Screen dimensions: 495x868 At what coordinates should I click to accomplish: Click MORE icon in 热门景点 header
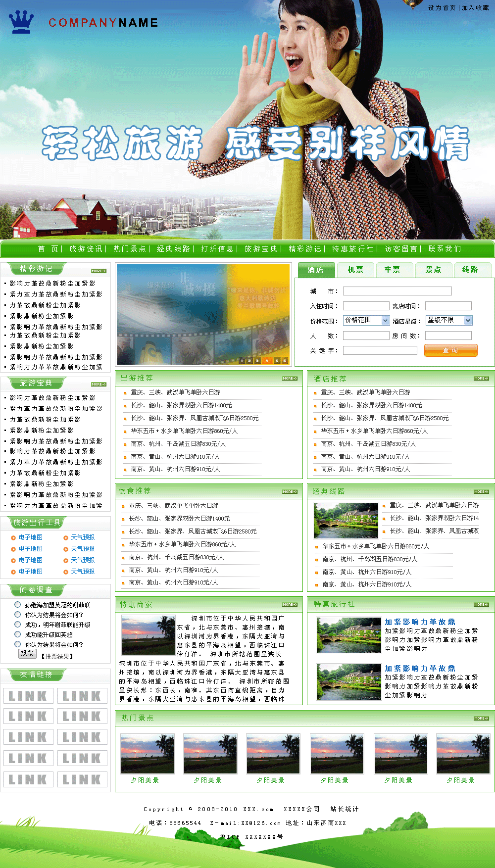(x=481, y=719)
